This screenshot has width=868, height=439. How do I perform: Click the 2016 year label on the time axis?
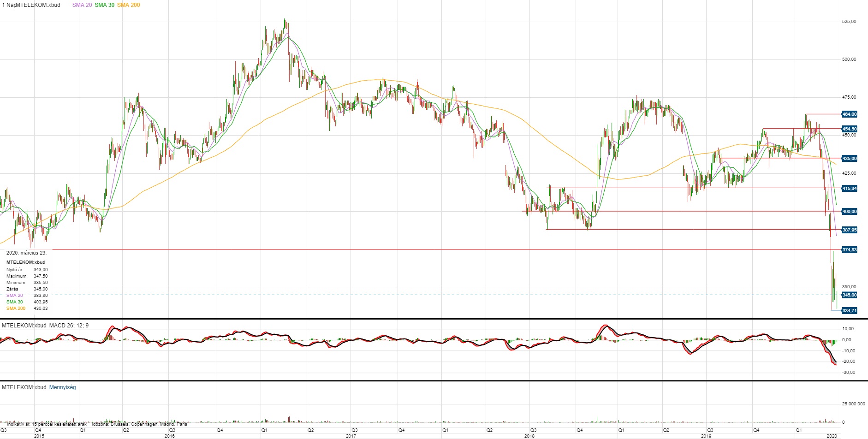[x=170, y=436]
